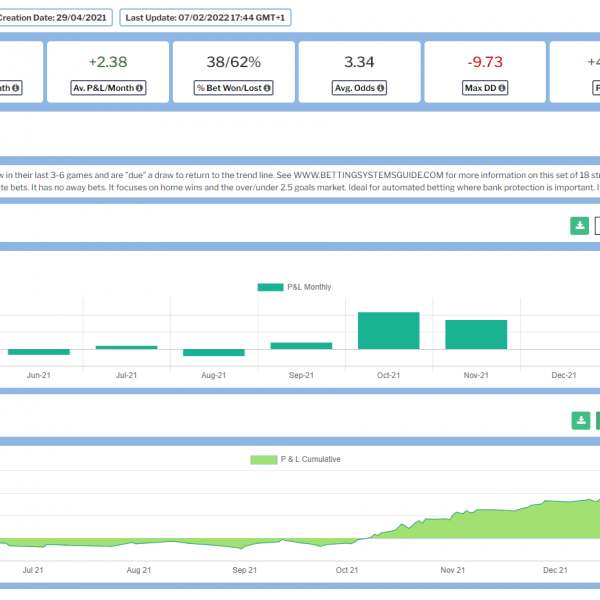Click the Oct-21 monthly bar
Screen dimensions: 600x600
[389, 331]
